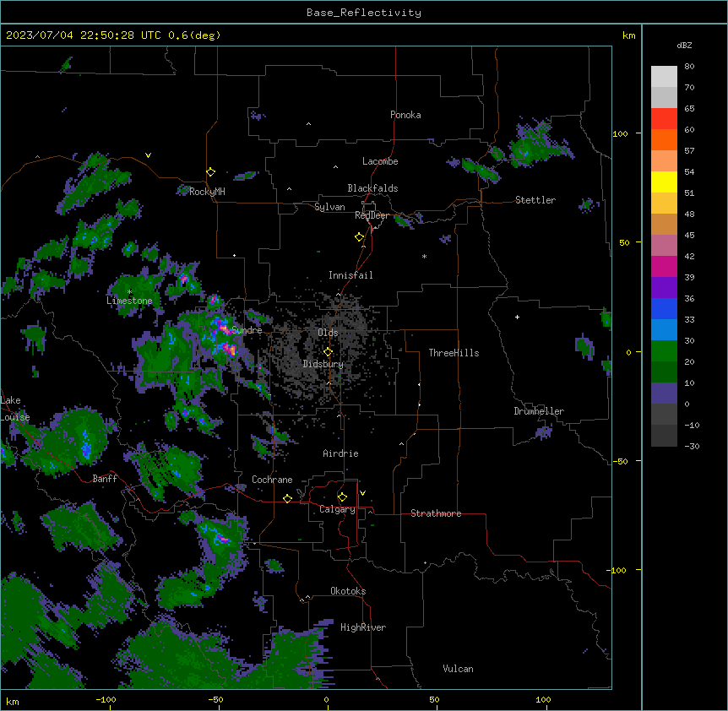Select the yellow diamond marker above Calgary label
728x711 pixels.
pyautogui.click(x=342, y=497)
